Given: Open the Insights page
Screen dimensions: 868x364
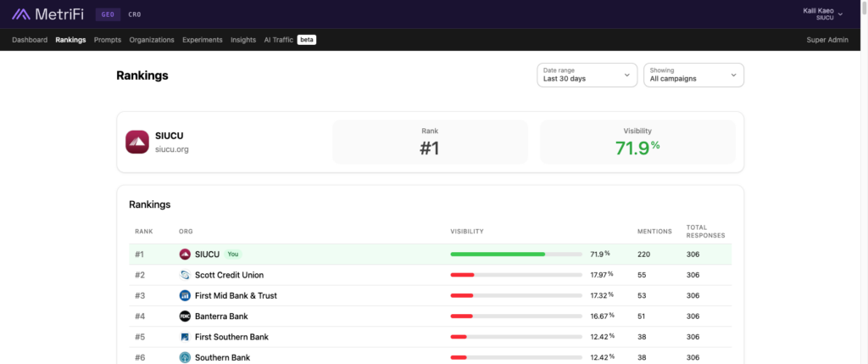Looking at the screenshot, I should click(243, 40).
